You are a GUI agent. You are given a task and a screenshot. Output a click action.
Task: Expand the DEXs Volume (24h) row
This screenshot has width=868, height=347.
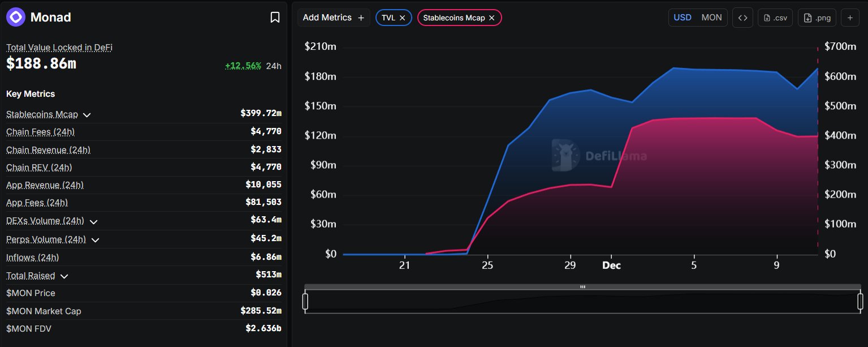[93, 221]
